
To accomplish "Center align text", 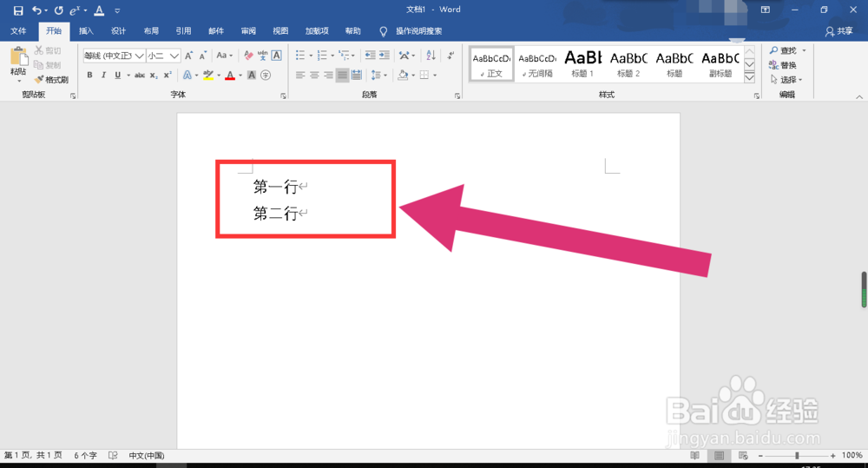I will [x=314, y=76].
